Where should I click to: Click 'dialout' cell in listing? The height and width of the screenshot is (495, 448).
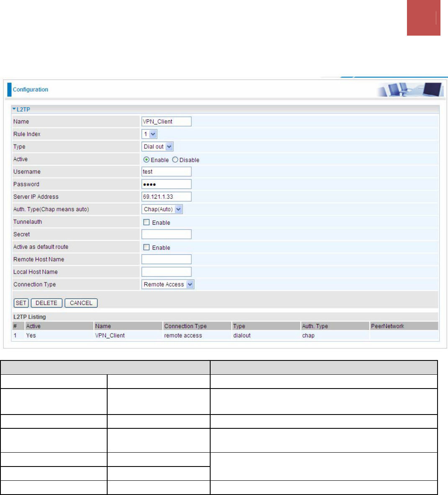(242, 336)
